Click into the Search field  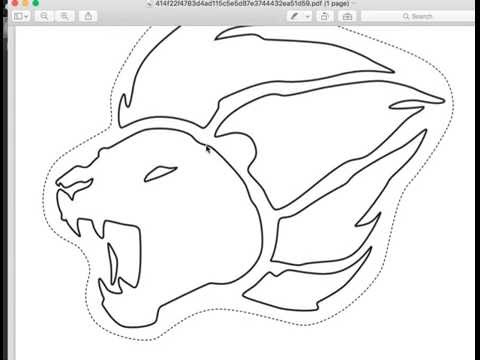418,16
